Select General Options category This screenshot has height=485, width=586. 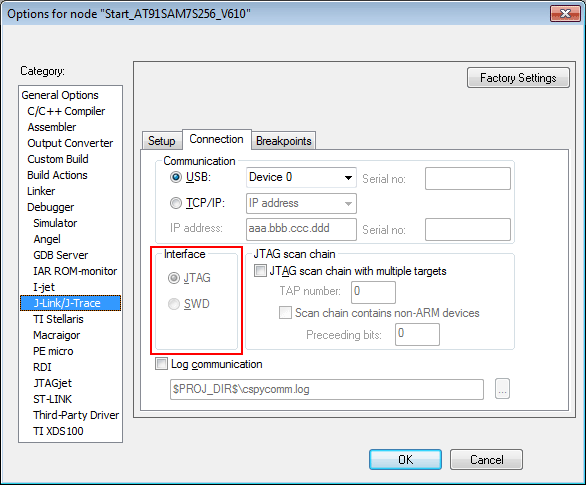pyautogui.click(x=60, y=95)
